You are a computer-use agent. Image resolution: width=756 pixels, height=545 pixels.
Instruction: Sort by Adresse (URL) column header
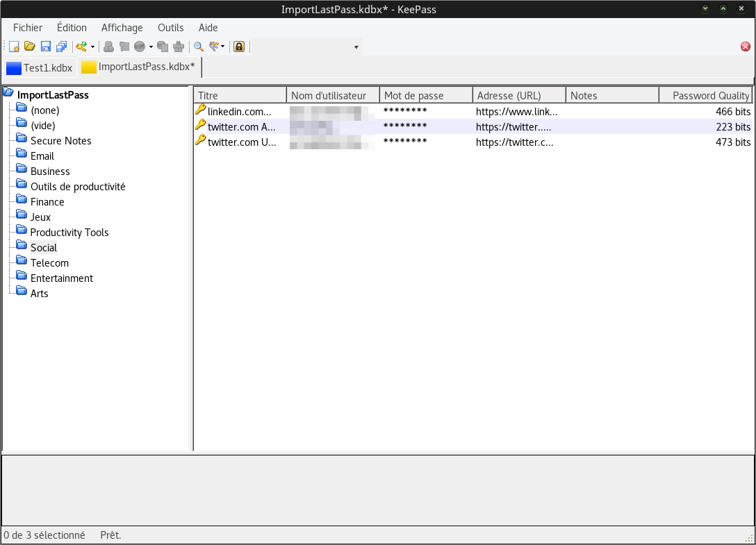(x=519, y=95)
